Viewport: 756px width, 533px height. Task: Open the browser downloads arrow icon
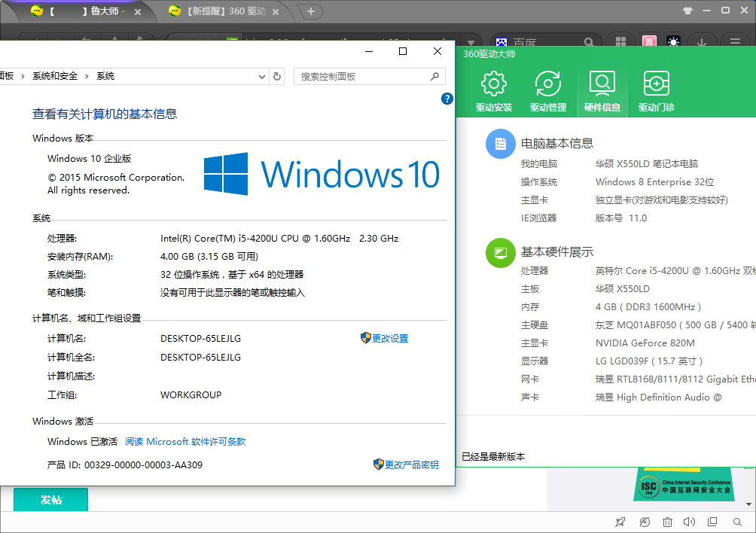702,42
